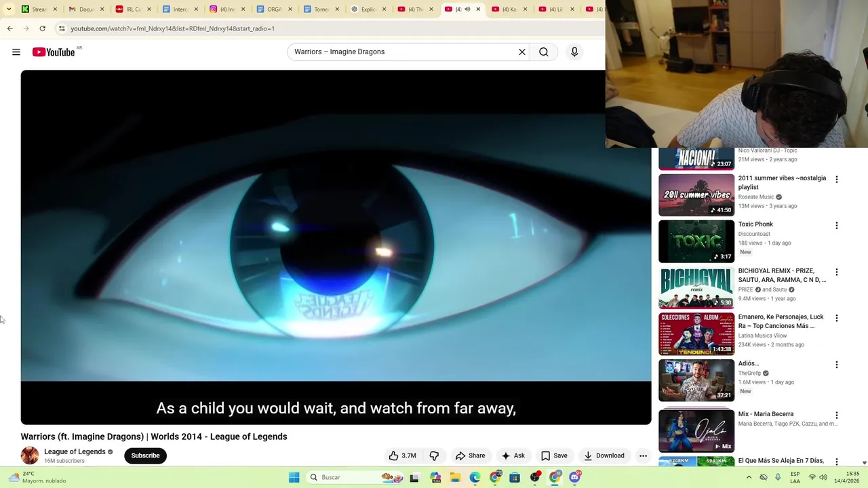Click the magnifier search button
The image size is (868, 488).
tap(544, 52)
